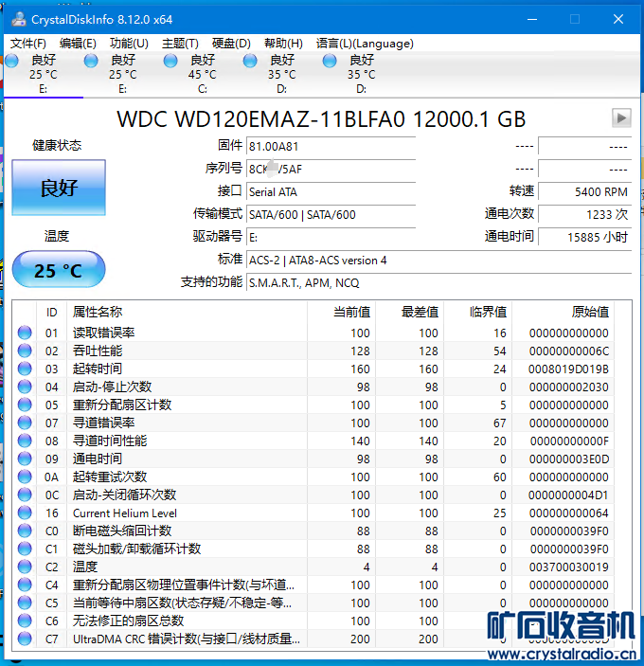Select the 45 °C C: disk tab

[203, 74]
